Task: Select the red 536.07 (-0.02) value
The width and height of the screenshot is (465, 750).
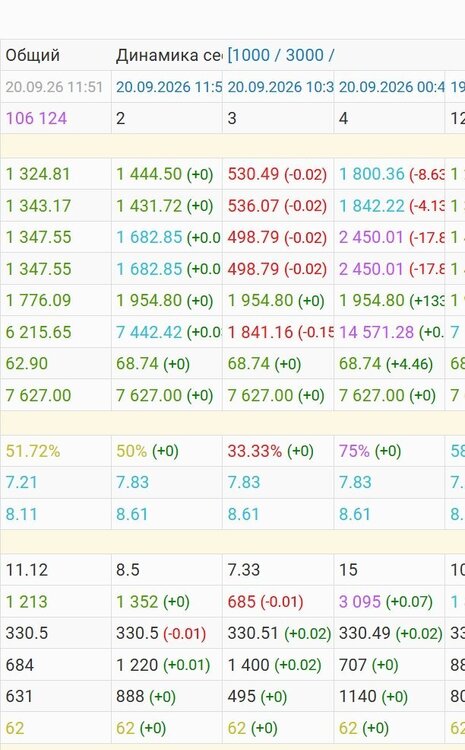Action: (277, 206)
